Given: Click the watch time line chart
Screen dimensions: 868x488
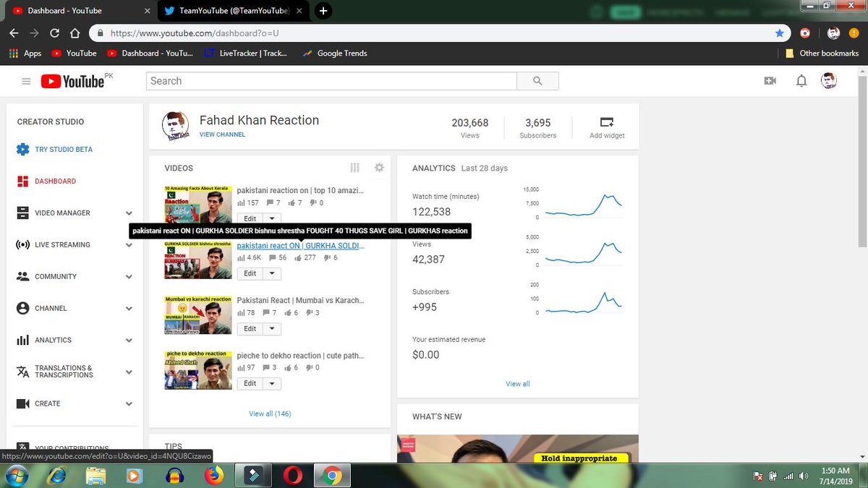Looking at the screenshot, I should click(583, 204).
